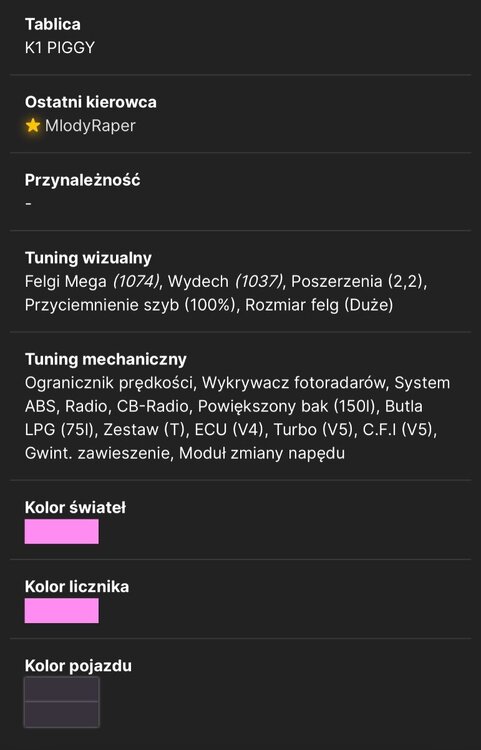Screen dimensions: 481x750
Task: Click the Tablica heading
Action: (53, 24)
